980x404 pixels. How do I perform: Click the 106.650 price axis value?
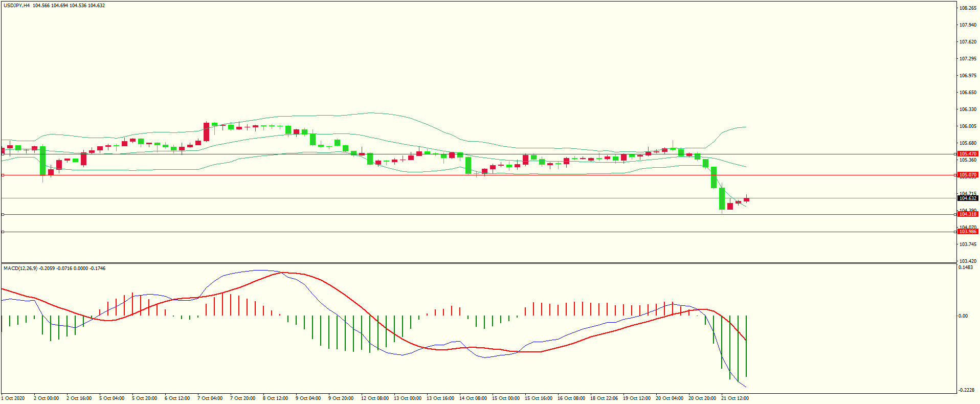coord(968,93)
